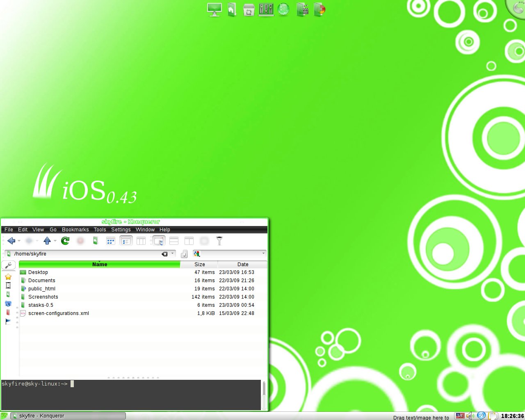This screenshot has height=420, width=525.
Task: Click the terminal panel vertical scrollbar
Action: point(264,395)
